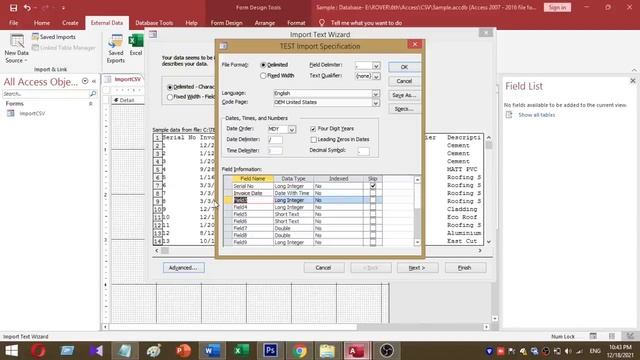Expand navigation pane options chevron
Image resolution: width=640 pixels, height=360 pixels.
click(x=85, y=81)
